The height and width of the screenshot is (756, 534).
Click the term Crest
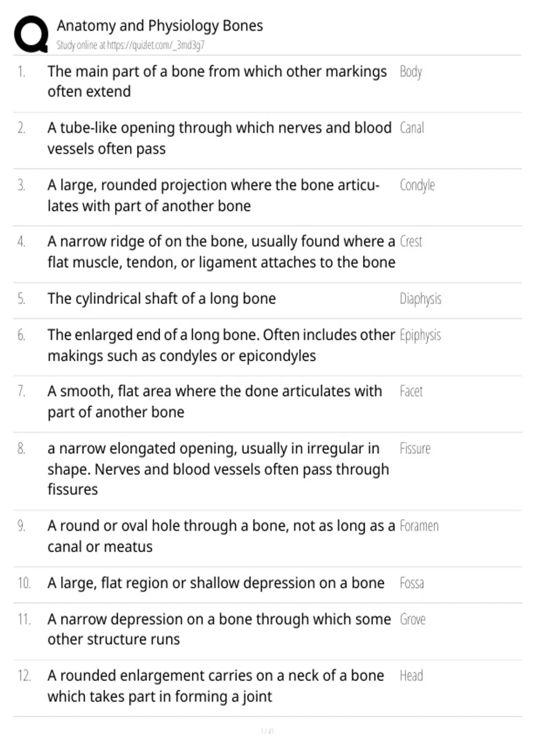(411, 241)
